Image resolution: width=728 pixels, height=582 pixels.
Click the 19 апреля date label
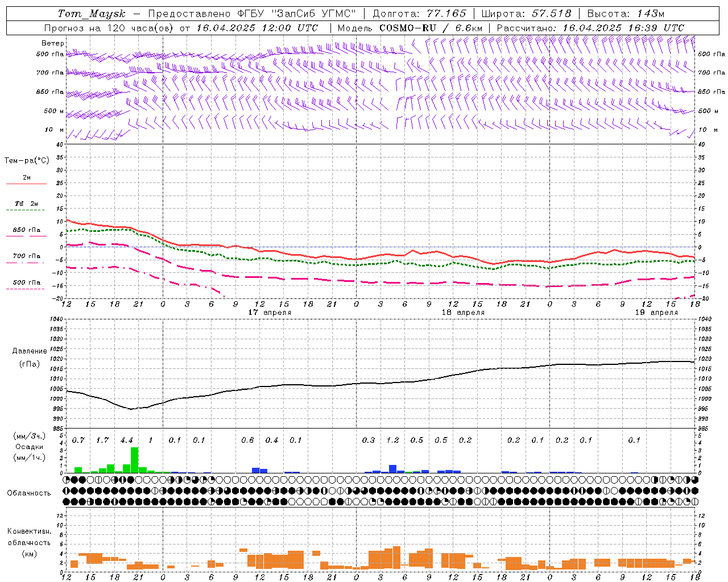[656, 313]
